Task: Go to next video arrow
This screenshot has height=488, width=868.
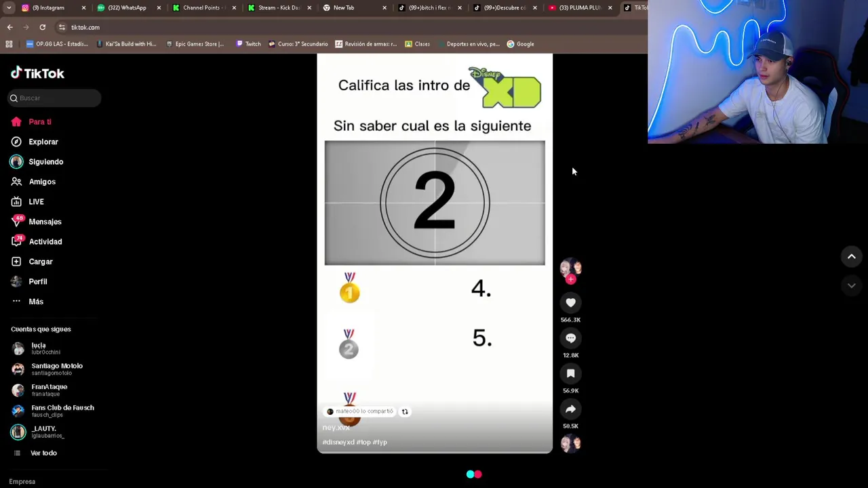Action: (x=852, y=285)
